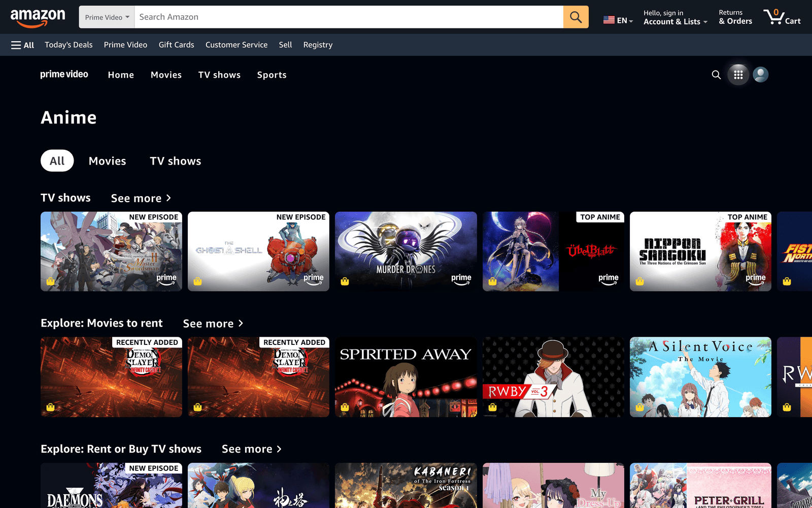Select the Movies filter under Anime
Image resolution: width=812 pixels, height=508 pixels.
pyautogui.click(x=107, y=161)
